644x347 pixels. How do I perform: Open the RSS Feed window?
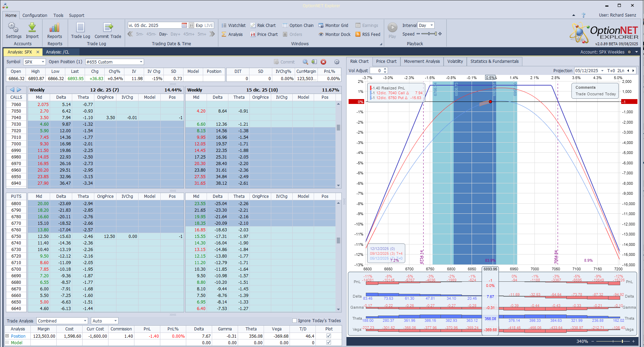click(368, 35)
